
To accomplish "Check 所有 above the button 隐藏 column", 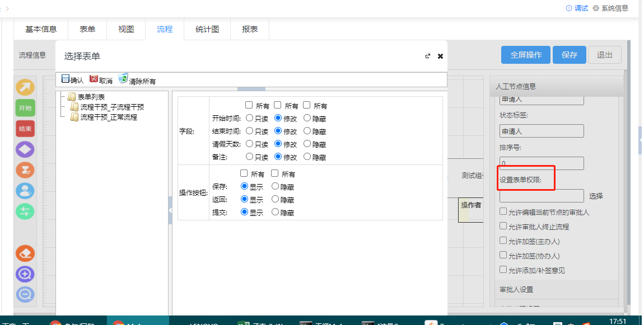I will (x=275, y=173).
